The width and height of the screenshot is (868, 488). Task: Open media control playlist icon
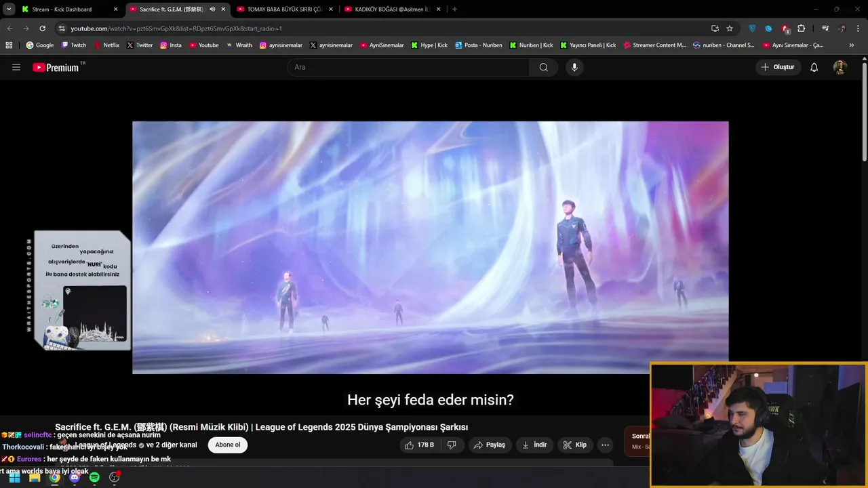coord(825,28)
